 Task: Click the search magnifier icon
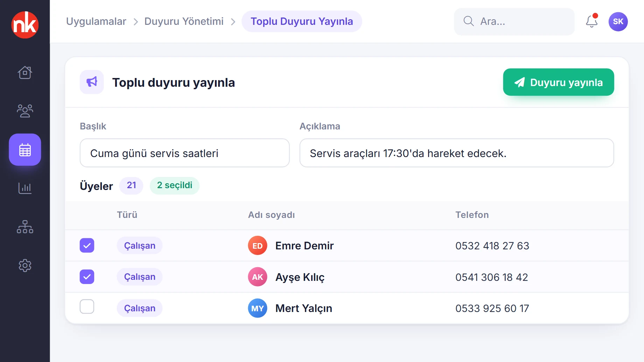[469, 21]
